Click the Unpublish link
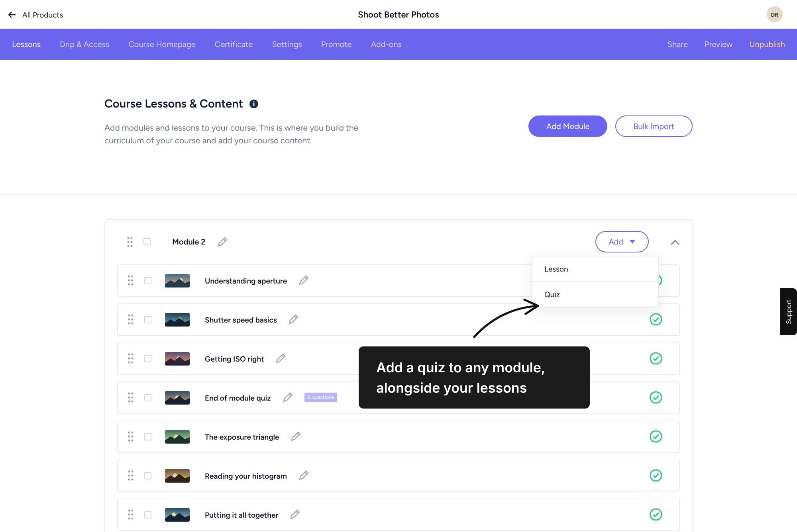Viewport: 797px width, 532px height. tap(767, 44)
